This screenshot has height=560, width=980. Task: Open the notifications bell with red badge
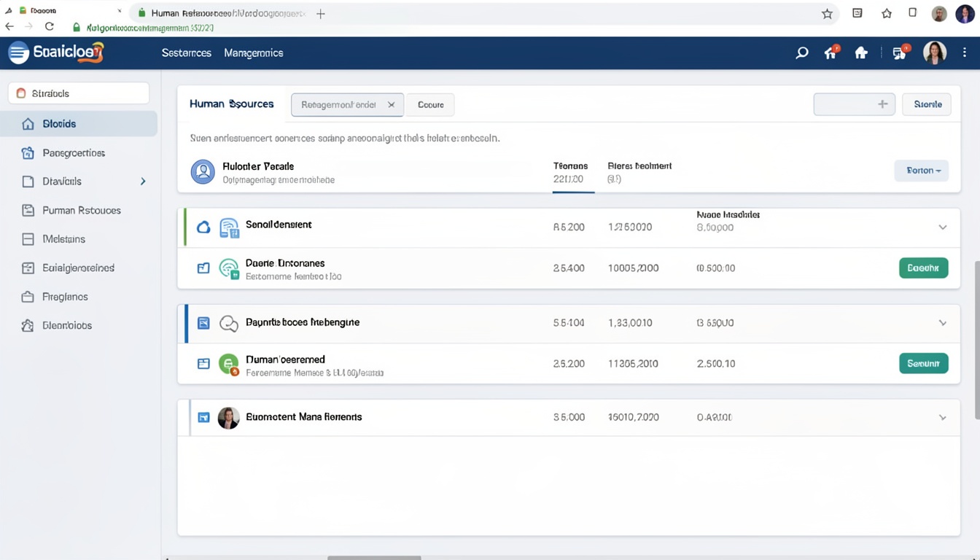pos(831,52)
